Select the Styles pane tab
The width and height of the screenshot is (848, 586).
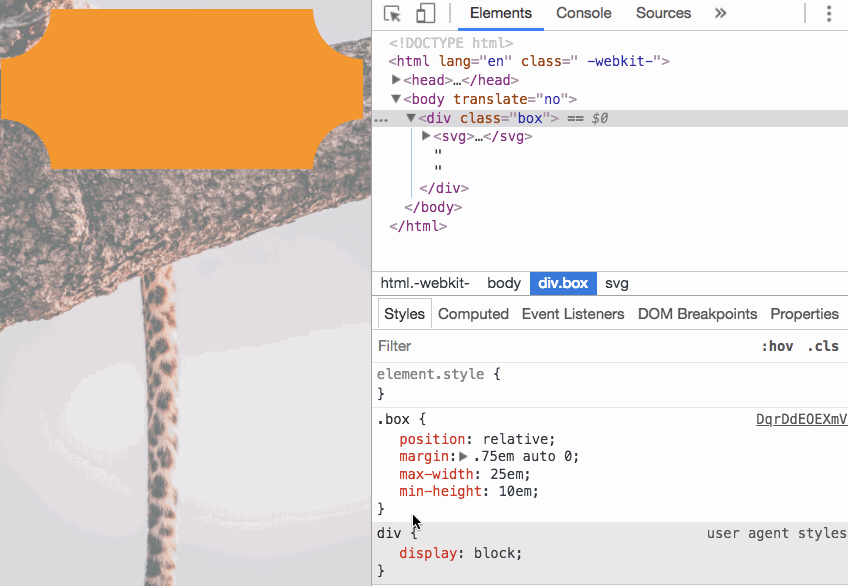405,314
